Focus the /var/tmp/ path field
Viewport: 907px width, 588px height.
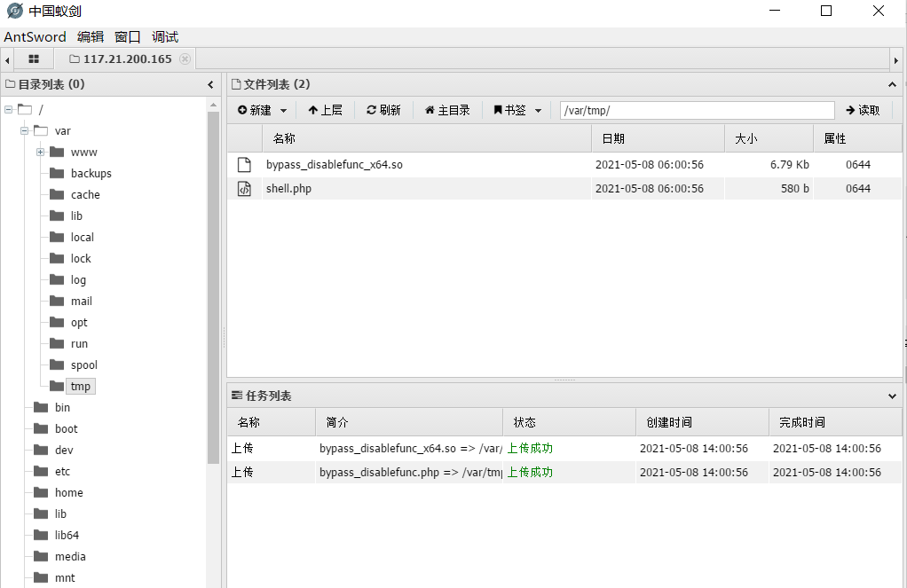(x=697, y=110)
